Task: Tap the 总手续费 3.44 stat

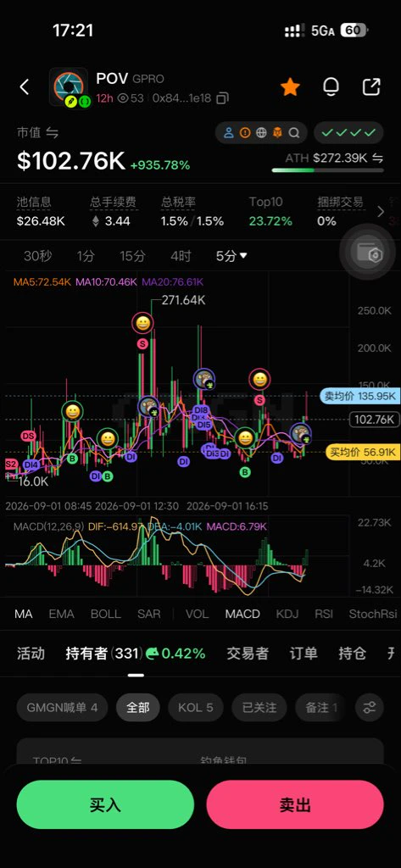Action: [113, 211]
